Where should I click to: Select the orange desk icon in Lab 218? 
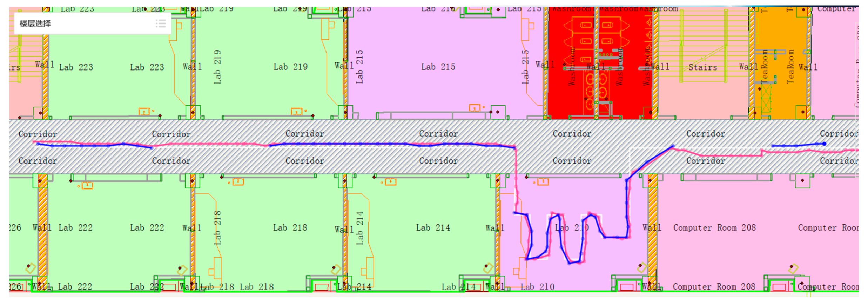click(x=238, y=182)
